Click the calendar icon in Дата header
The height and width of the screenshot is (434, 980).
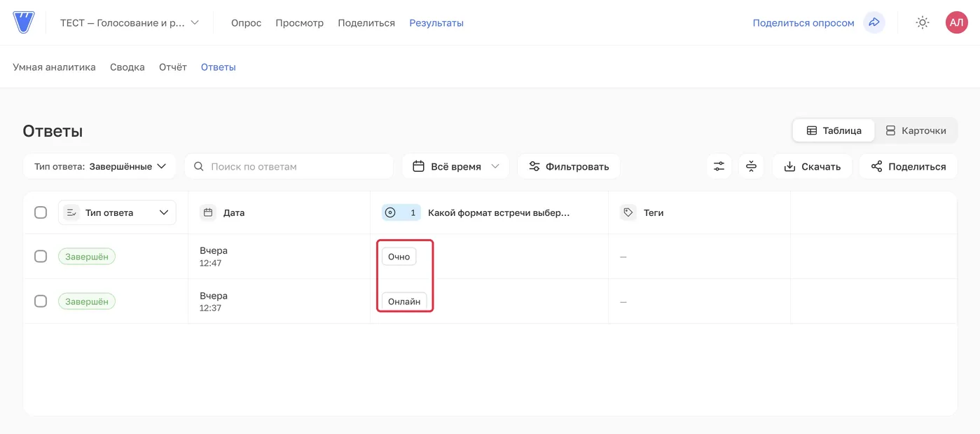[x=207, y=212]
